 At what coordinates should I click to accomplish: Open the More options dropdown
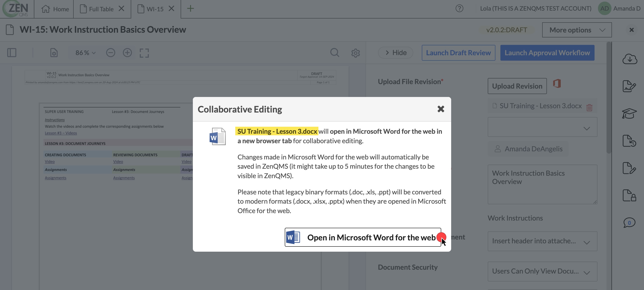[577, 30]
